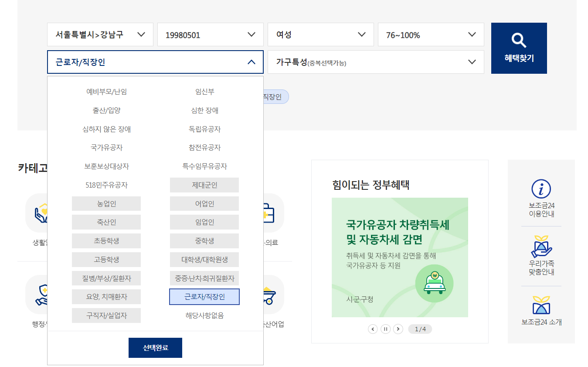Click the 시·군·구청 banner text
Image resolution: width=588 pixels, height=367 pixels.
click(360, 299)
